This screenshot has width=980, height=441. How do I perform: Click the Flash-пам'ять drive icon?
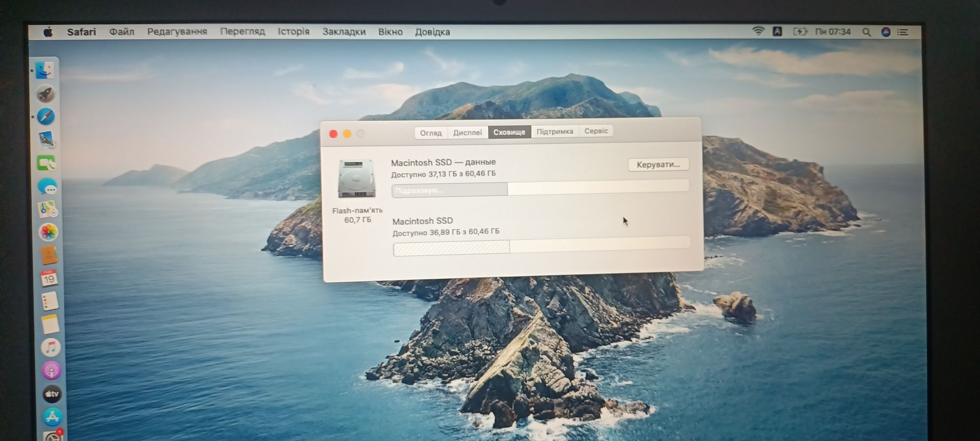[x=356, y=178]
